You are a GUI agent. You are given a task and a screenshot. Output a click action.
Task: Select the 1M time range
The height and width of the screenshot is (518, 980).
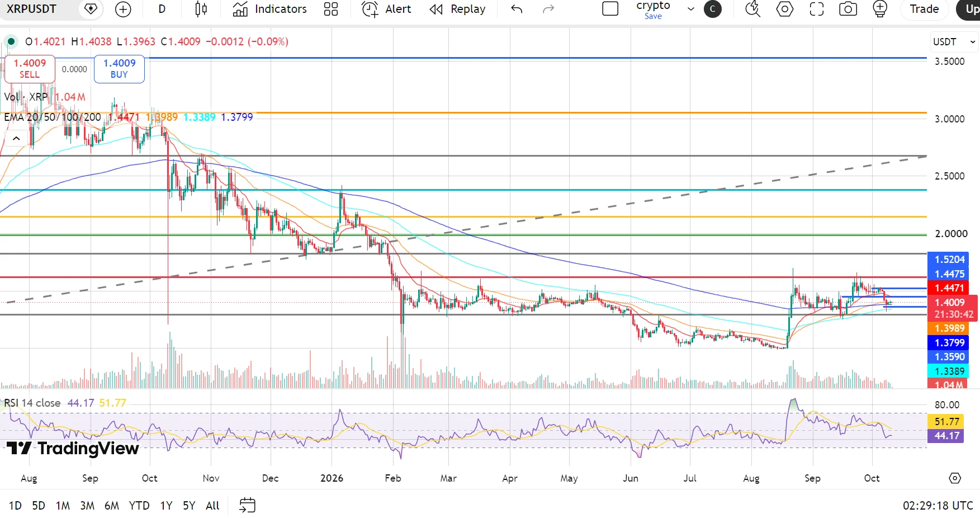click(63, 506)
